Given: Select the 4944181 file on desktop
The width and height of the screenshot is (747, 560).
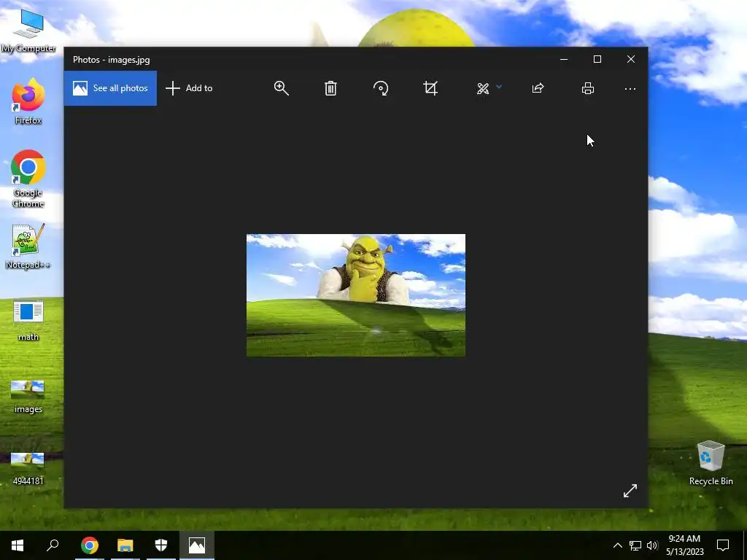Looking at the screenshot, I should click(28, 469).
